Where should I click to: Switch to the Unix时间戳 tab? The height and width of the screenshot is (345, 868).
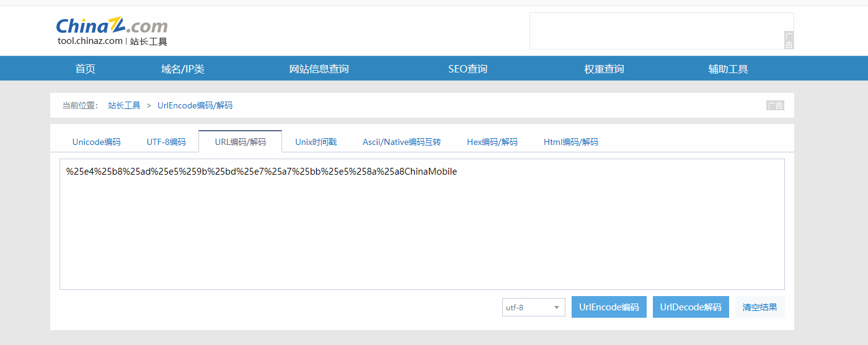[x=316, y=142]
